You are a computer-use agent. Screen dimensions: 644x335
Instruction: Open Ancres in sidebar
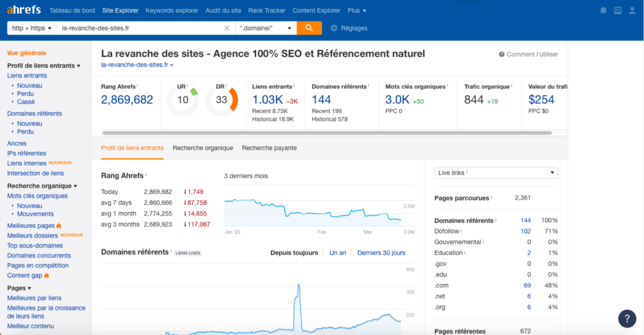tap(17, 144)
